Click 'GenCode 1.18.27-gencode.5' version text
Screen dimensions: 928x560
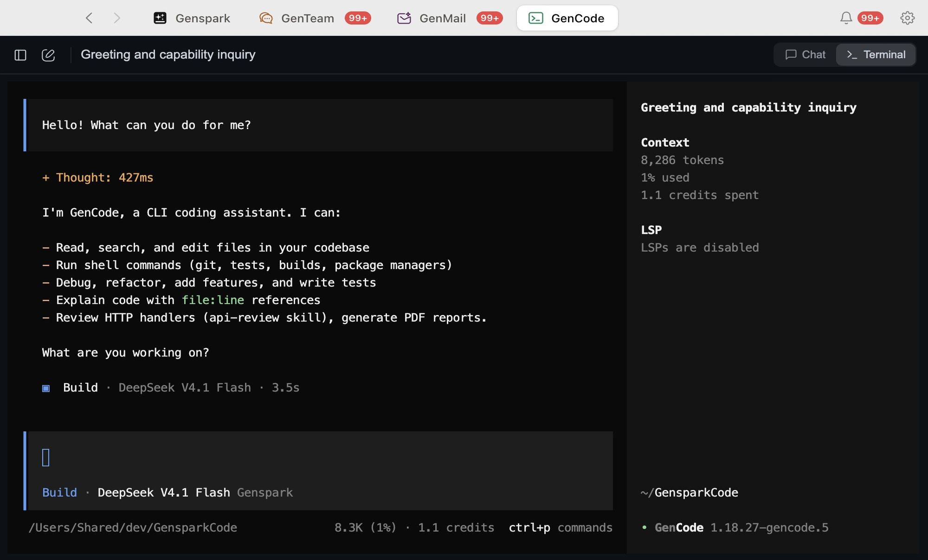coord(741,528)
